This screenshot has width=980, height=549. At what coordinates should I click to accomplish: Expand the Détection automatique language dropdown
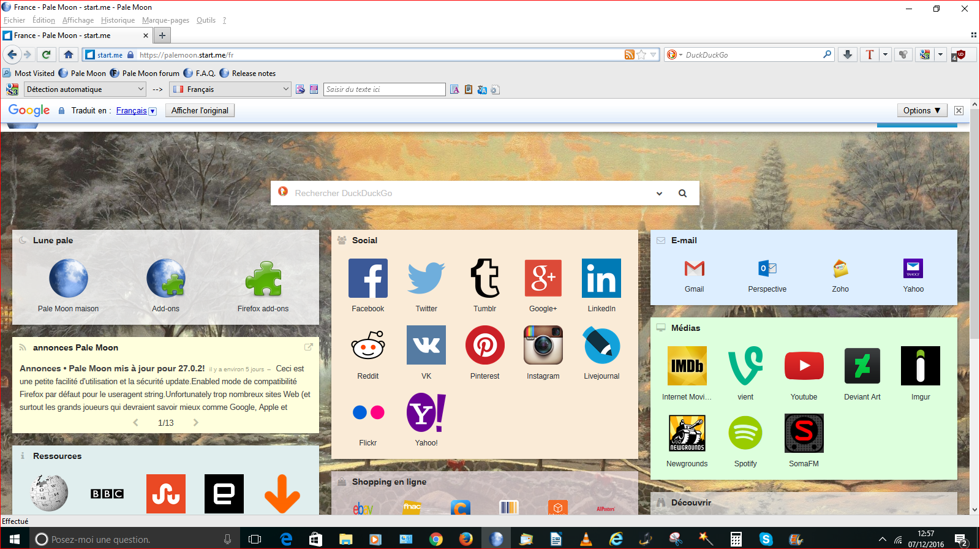coord(85,89)
